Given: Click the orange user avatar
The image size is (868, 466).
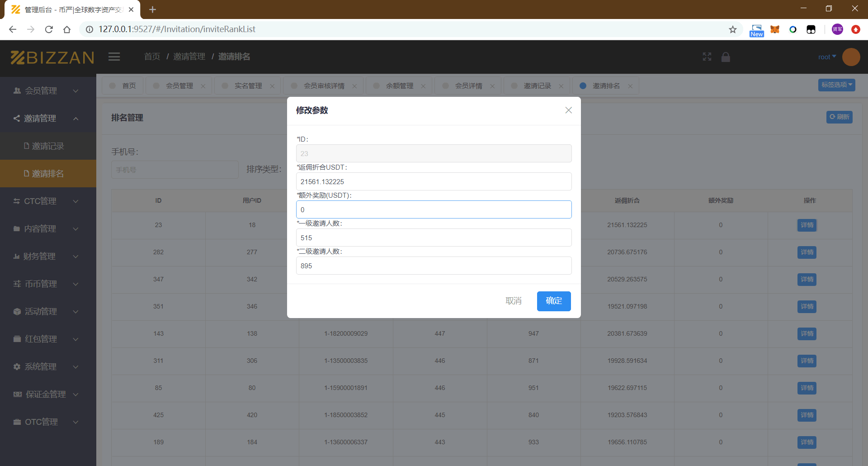Looking at the screenshot, I should tap(851, 57).
